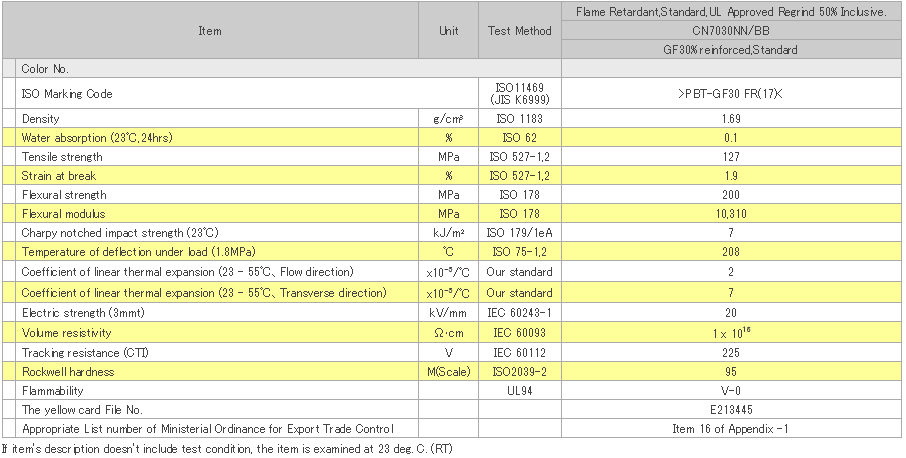Click the "Item" column header
Image resolution: width=906 pixels, height=458 pixels.
coord(210,30)
